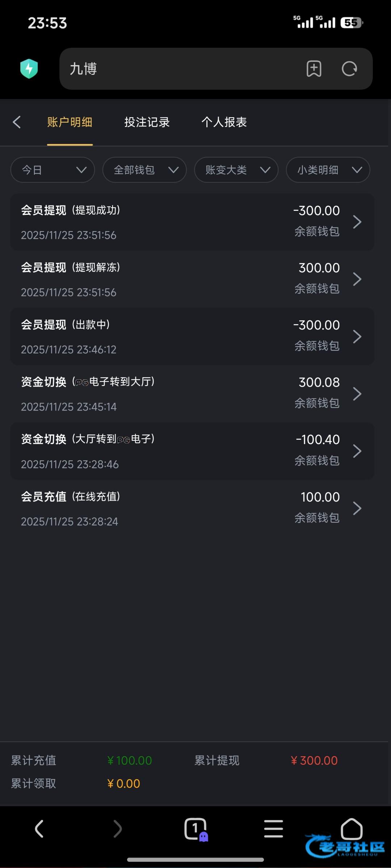Tap the browser forward navigation arrow
The width and height of the screenshot is (391, 868).
118,829
